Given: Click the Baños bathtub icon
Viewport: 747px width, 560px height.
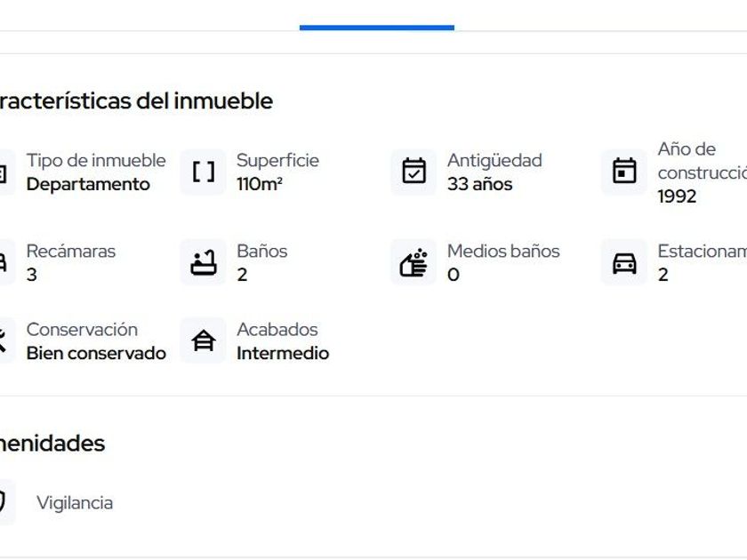Looking at the screenshot, I should click(204, 262).
